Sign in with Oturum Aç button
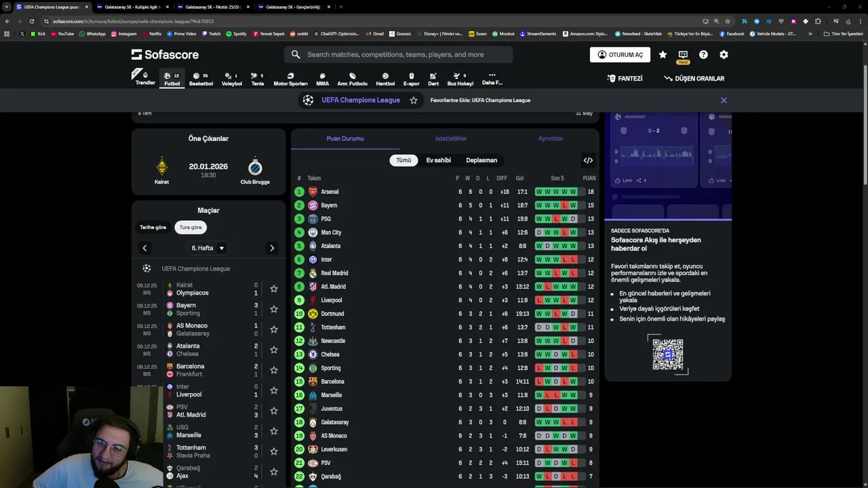The width and height of the screenshot is (868, 488). coord(620,55)
